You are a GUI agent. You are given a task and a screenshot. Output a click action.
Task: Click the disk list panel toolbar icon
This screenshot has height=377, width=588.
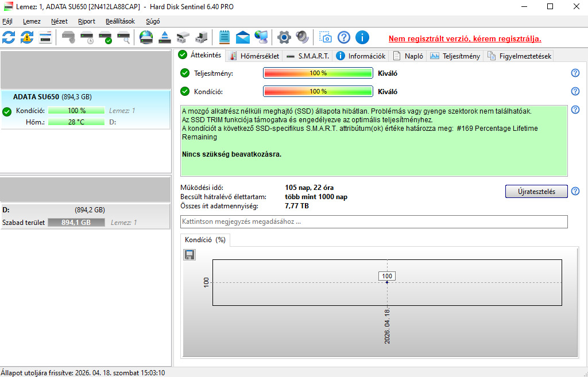point(45,37)
